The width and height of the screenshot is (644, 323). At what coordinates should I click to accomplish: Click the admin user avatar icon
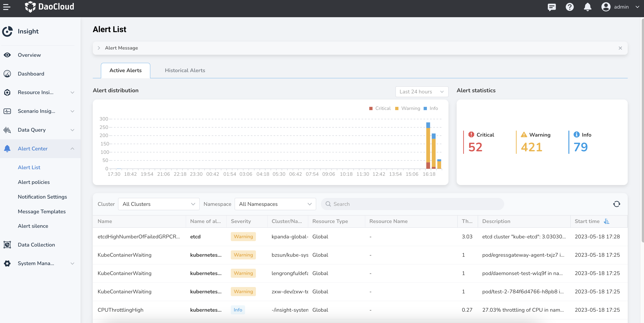point(606,7)
